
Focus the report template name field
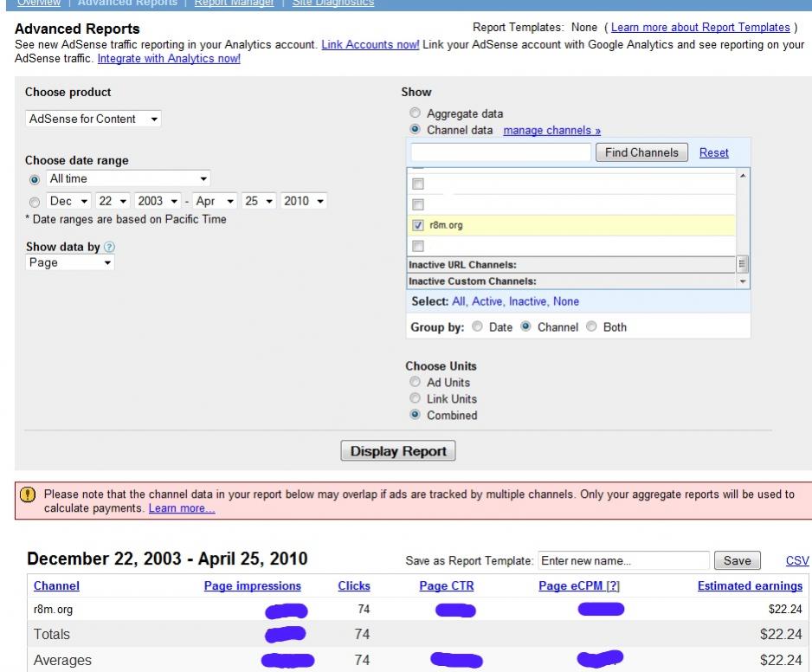[623, 561]
